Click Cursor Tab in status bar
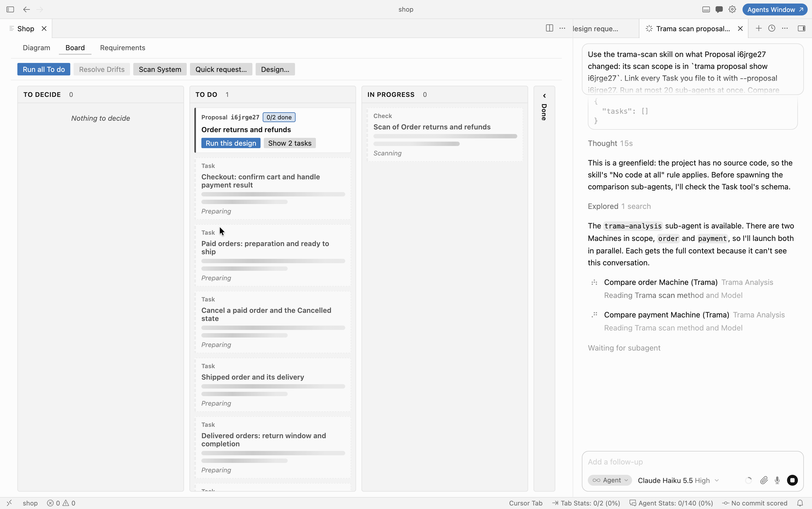The width and height of the screenshot is (812, 509). pos(525,503)
